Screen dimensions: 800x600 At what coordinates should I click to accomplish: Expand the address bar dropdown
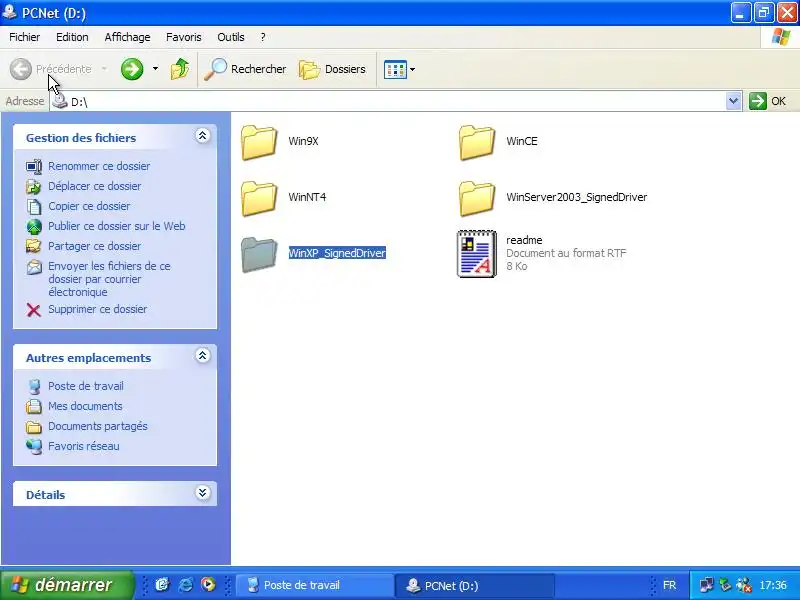733,101
